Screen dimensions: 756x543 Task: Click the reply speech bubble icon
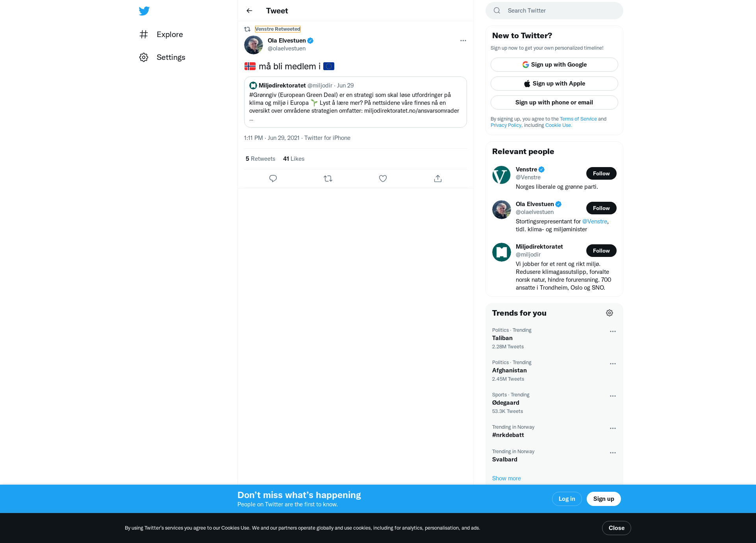[273, 179]
